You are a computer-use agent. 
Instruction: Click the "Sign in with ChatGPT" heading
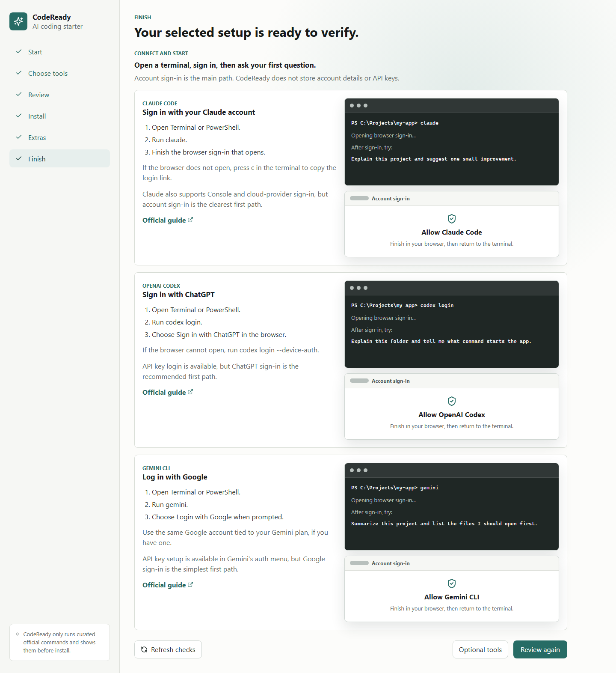[x=178, y=295]
